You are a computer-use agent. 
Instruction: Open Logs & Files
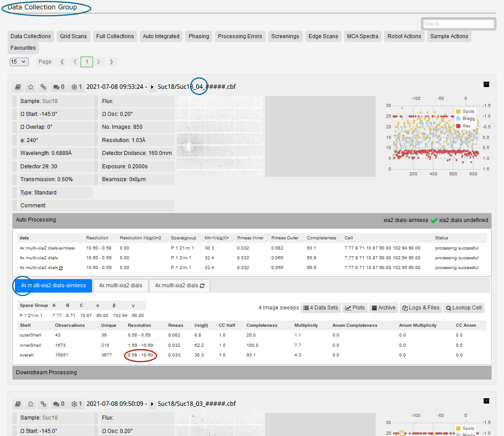pos(421,308)
